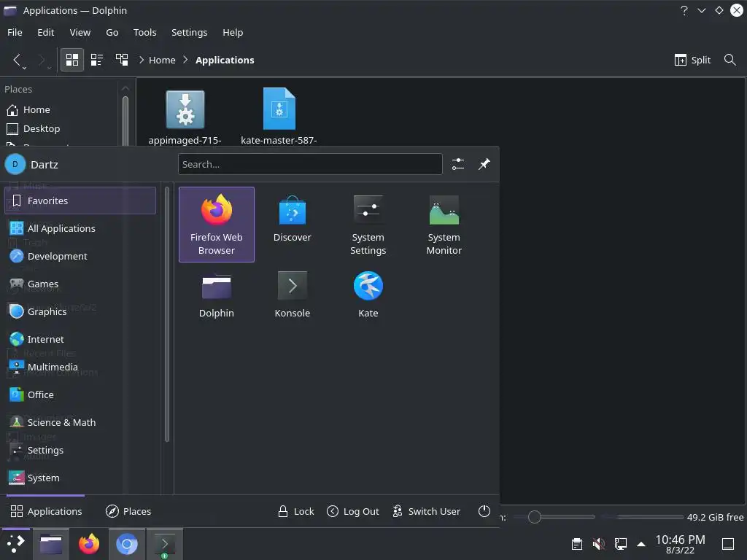Screen dimensions: 747x560
Task: Click Chromium taskbar icon
Action: [x=127, y=544]
